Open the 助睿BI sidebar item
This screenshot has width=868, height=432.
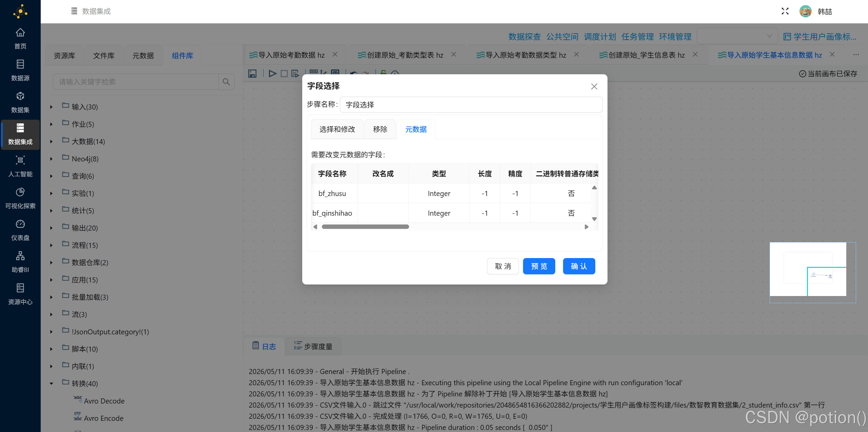20,262
